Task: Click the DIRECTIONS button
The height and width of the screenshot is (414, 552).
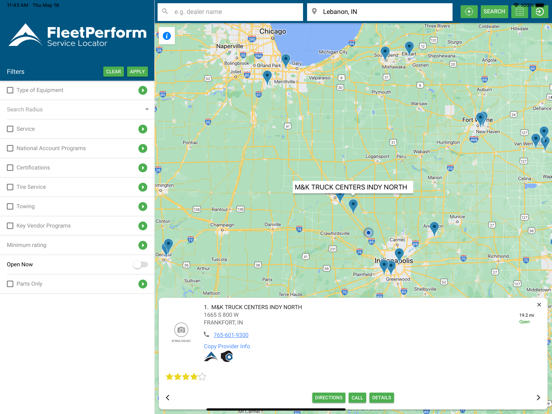Action: pos(328,398)
